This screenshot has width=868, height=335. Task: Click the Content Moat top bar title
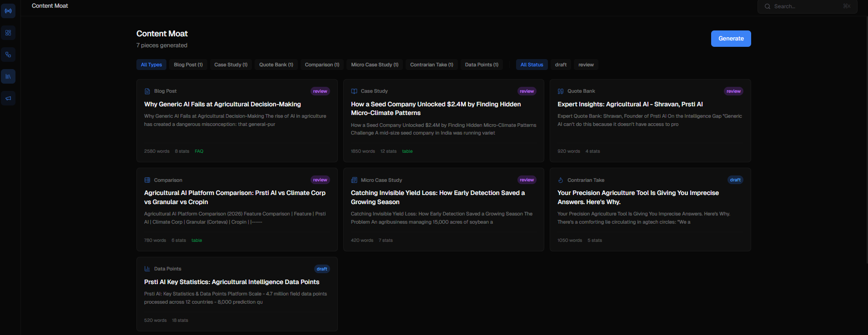tap(50, 6)
